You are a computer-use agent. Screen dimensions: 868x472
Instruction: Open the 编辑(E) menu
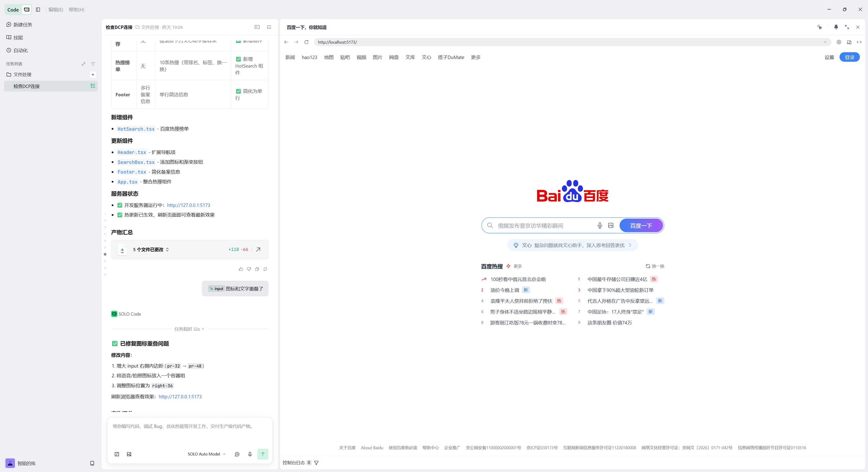56,9
